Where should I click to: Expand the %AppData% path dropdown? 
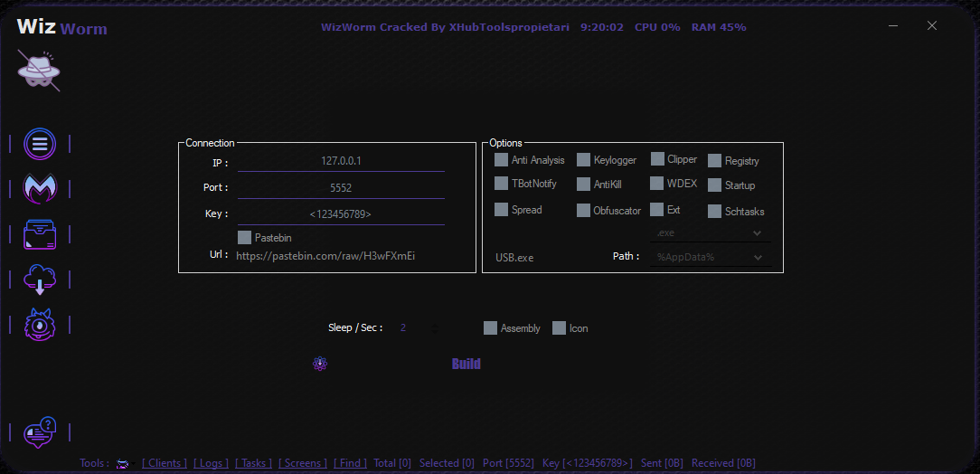point(710,257)
